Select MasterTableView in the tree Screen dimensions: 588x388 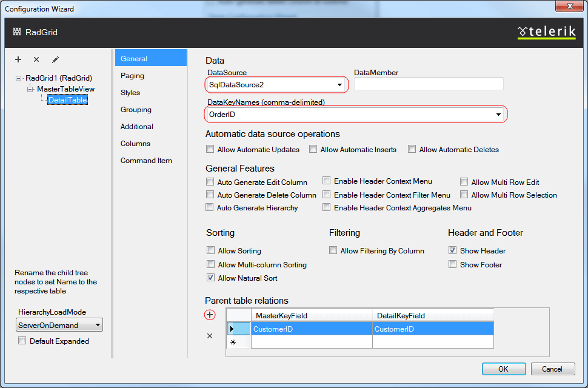click(x=65, y=89)
